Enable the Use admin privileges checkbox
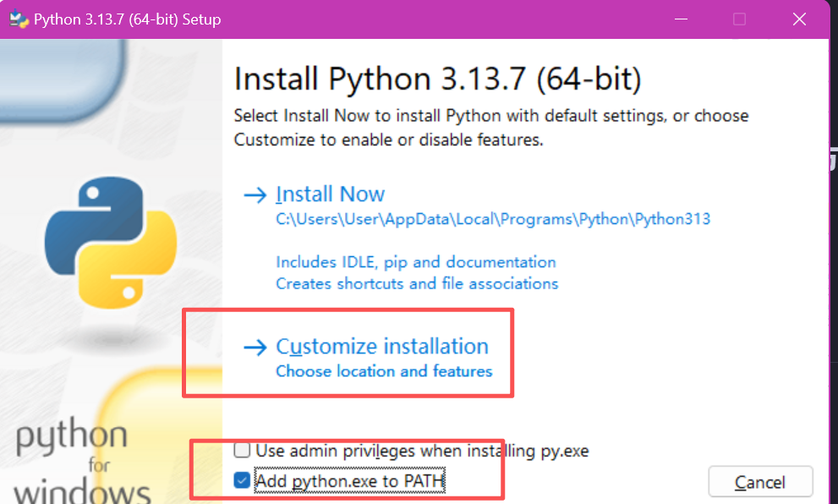This screenshot has width=838, height=504. click(243, 451)
